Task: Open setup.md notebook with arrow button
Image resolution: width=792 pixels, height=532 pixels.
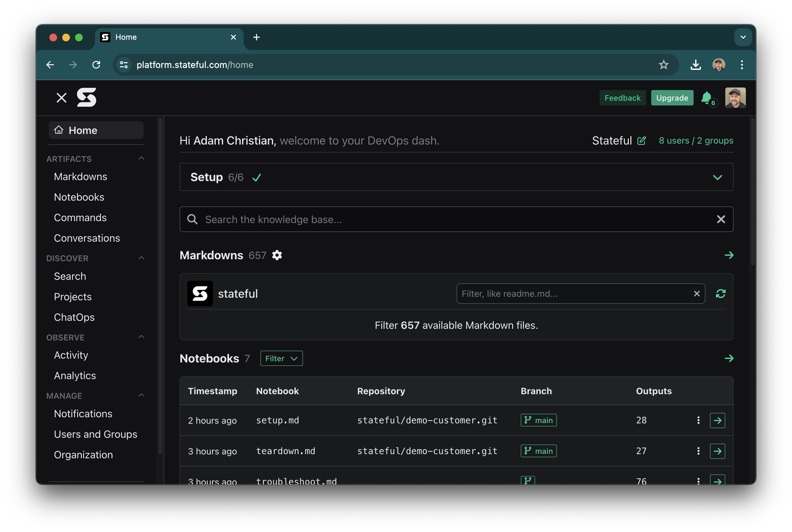Action: coord(717,420)
